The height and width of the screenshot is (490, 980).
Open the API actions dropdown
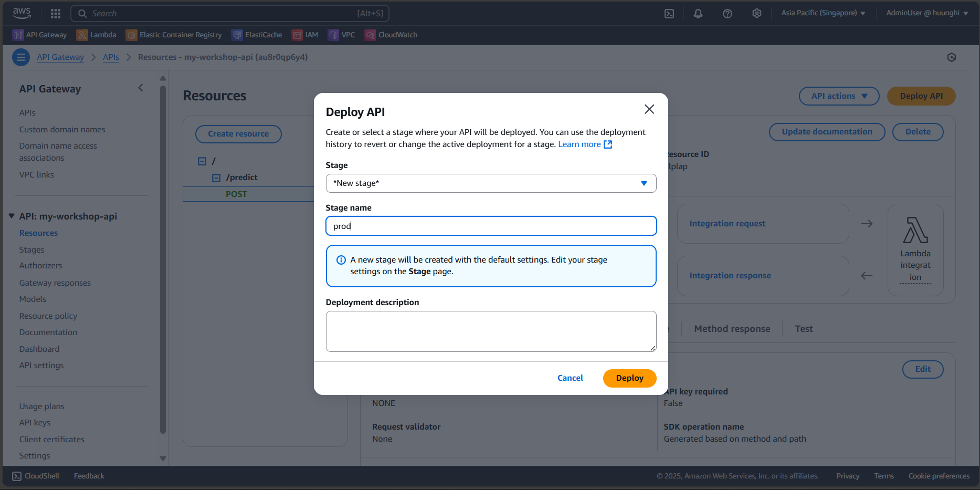[x=839, y=96]
